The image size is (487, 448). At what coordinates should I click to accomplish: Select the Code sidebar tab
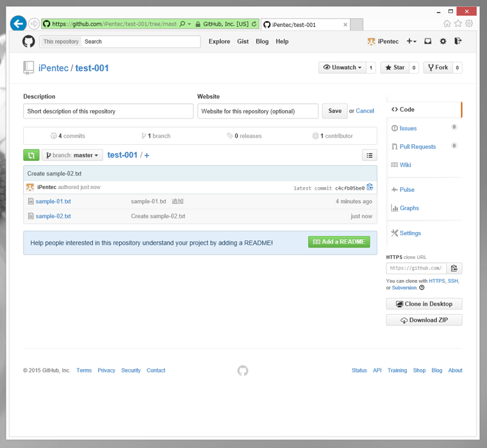(424, 110)
